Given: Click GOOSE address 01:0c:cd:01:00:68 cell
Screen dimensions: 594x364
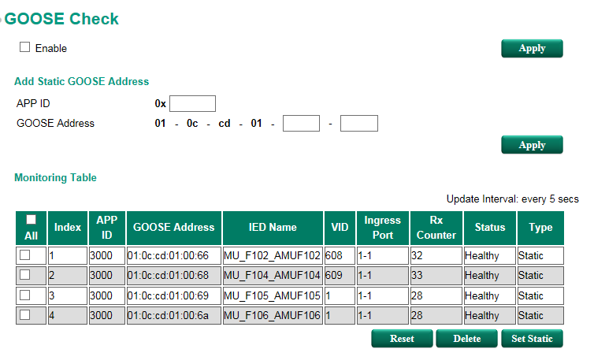Looking at the screenshot, I should tap(173, 276).
